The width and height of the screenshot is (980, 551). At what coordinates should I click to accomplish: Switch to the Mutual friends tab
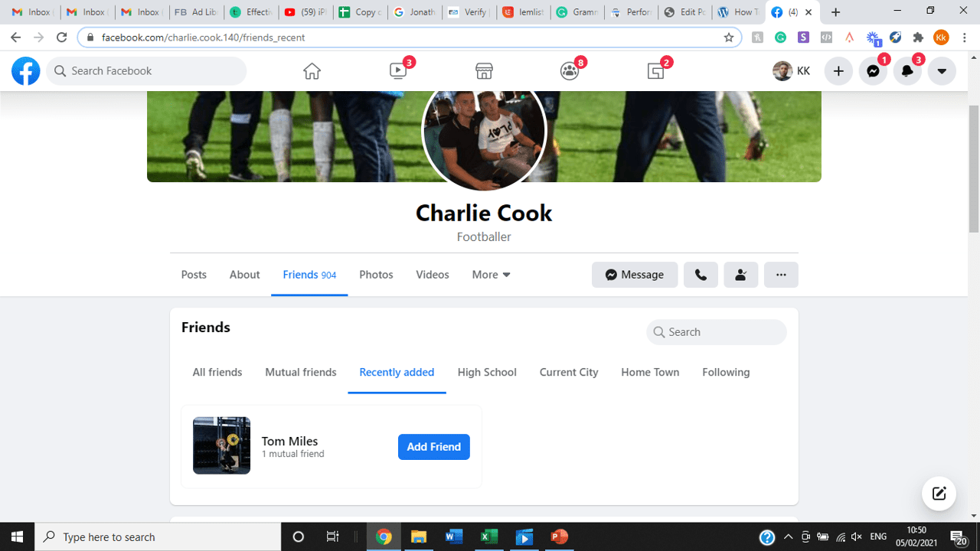click(x=301, y=372)
